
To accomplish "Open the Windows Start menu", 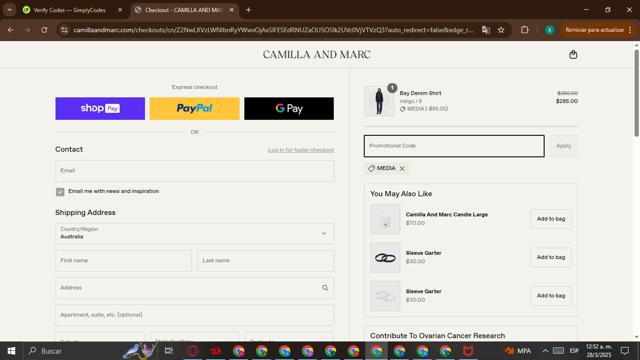I will coord(11,351).
